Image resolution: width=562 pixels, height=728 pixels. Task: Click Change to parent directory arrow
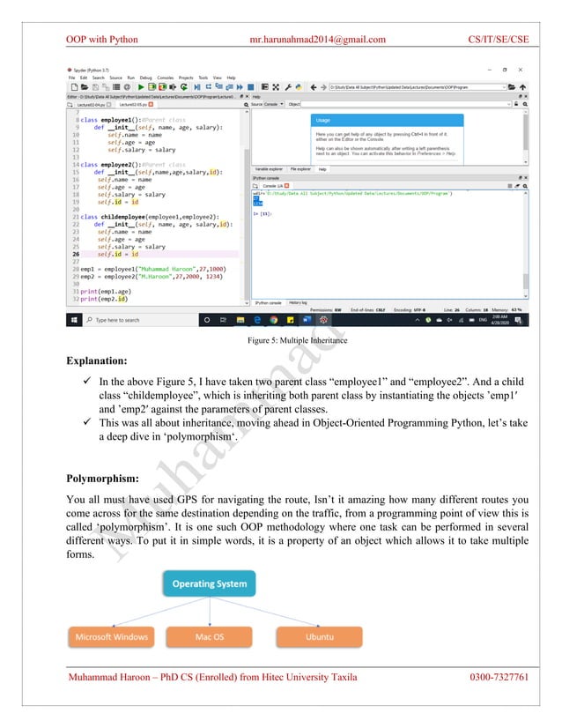pos(522,87)
